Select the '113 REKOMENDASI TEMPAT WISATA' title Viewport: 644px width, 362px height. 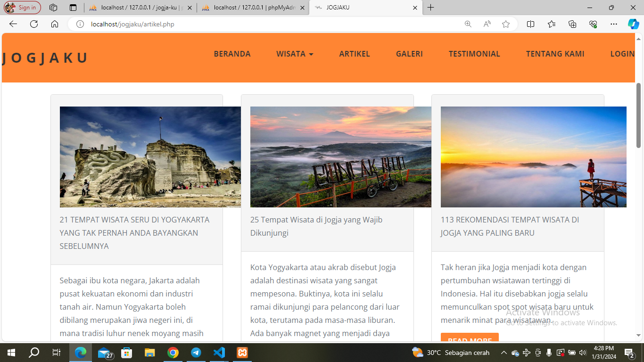[510, 226]
